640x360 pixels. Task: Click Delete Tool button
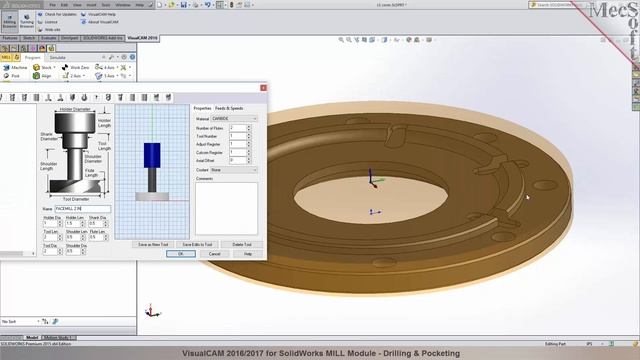242,244
